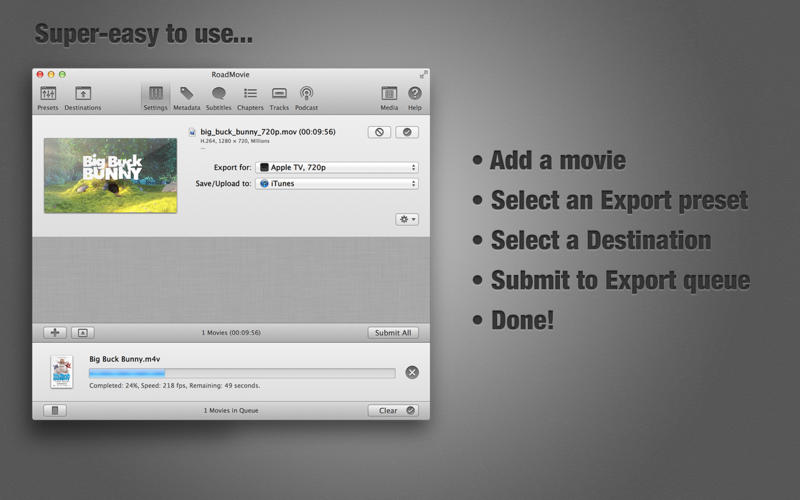The image size is (800, 500).
Task: Cancel the Big Buck Bunny.m4v export
Action: [412, 372]
